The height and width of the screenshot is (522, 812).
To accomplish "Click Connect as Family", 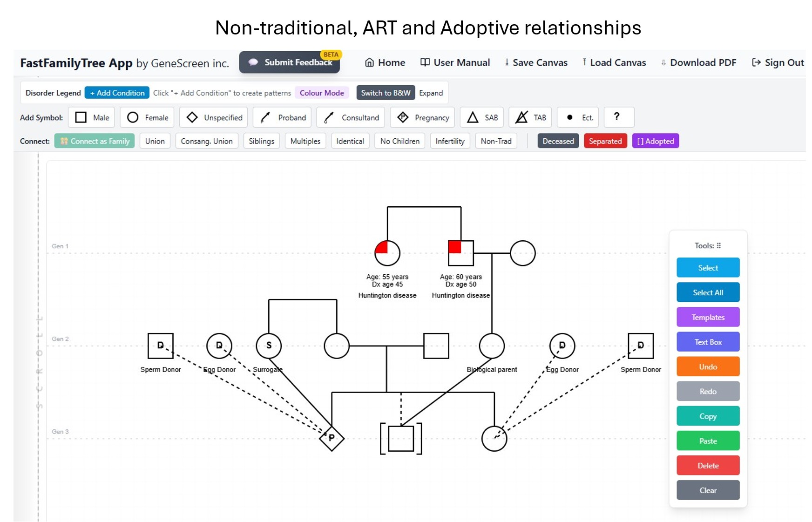I will click(x=95, y=141).
